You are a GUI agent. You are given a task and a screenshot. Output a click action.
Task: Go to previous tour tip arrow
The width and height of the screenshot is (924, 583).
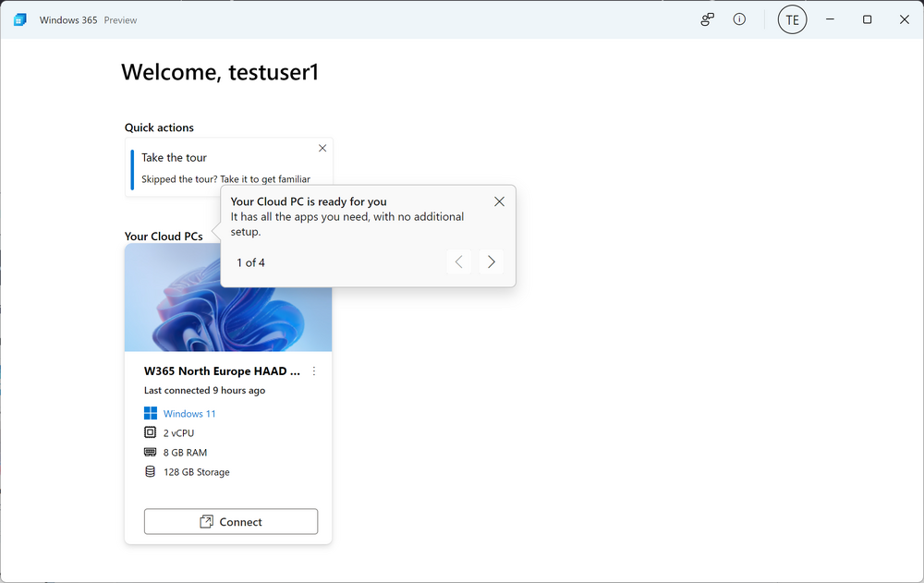[458, 261]
